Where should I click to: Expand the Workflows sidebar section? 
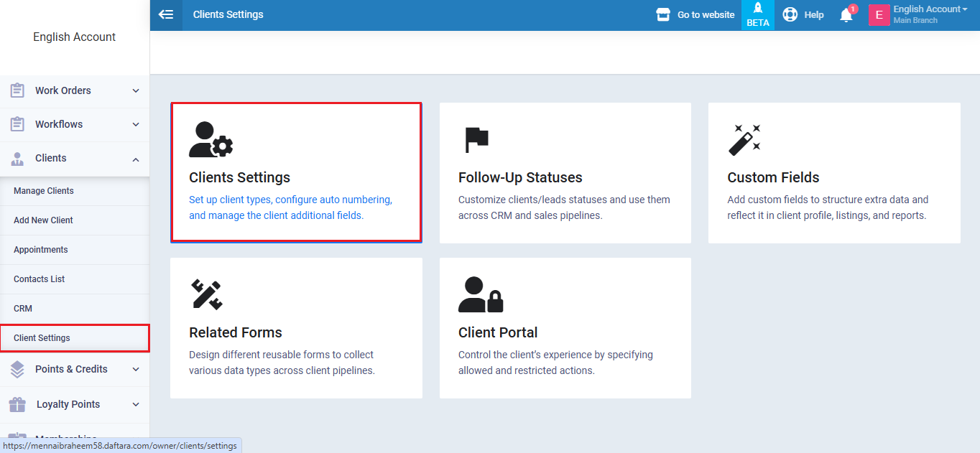click(x=75, y=124)
